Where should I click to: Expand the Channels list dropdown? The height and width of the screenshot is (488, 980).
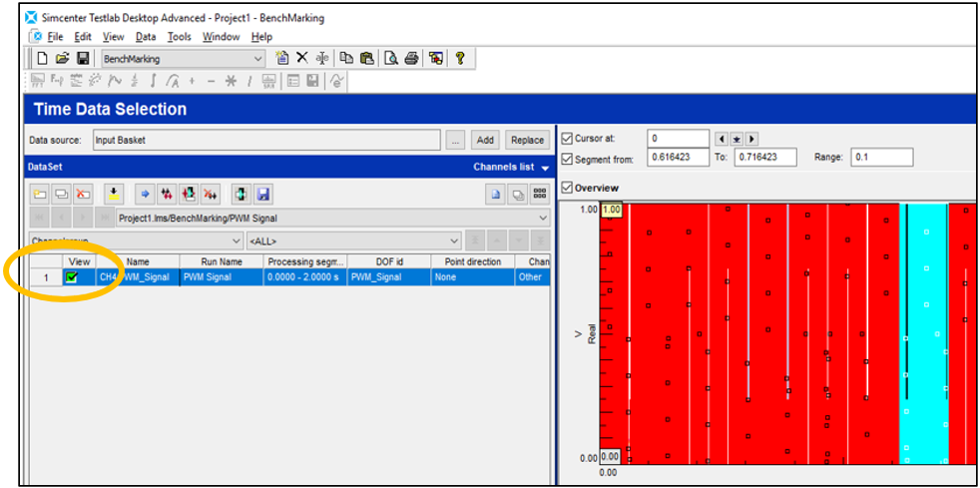tap(546, 168)
